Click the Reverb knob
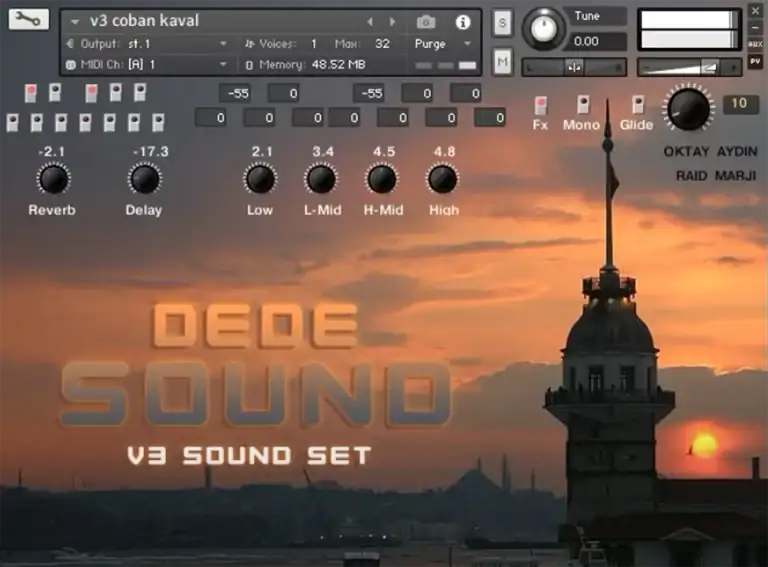Image resolution: width=768 pixels, height=567 pixels. (x=53, y=179)
